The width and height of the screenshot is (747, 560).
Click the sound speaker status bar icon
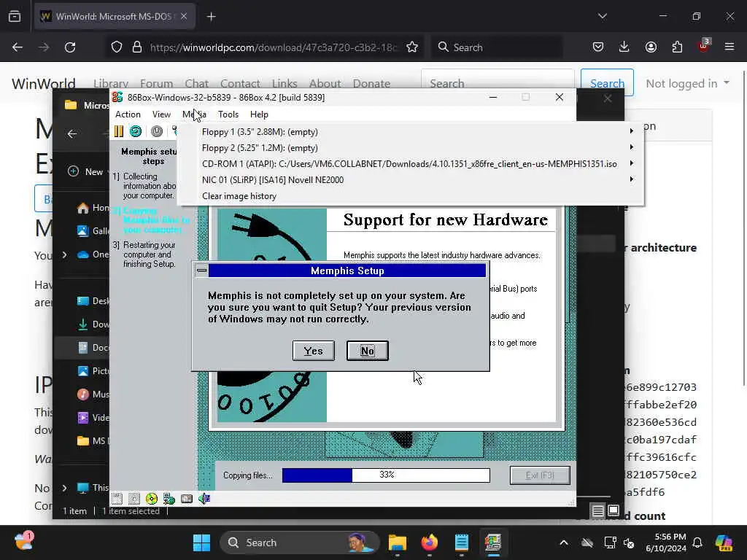pyautogui.click(x=204, y=499)
